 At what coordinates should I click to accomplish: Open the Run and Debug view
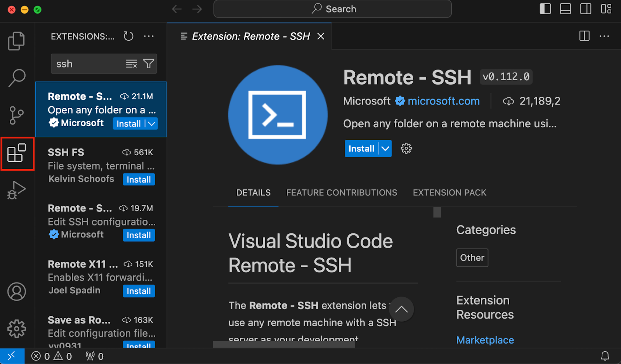coord(16,190)
